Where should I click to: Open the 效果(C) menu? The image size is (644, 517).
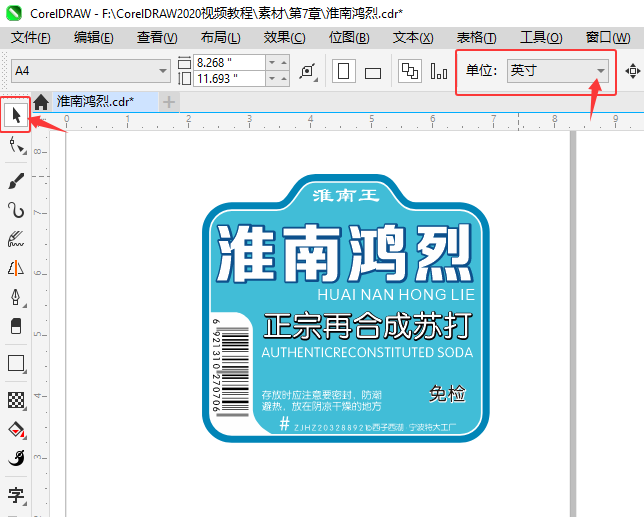(284, 38)
